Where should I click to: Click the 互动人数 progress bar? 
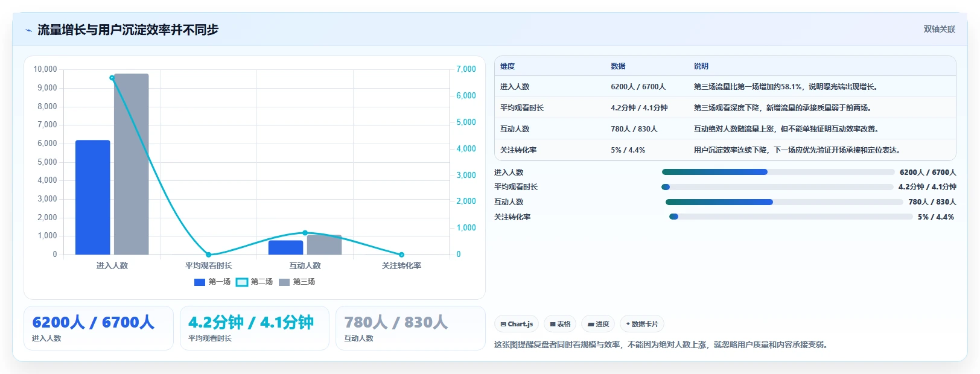coord(784,202)
